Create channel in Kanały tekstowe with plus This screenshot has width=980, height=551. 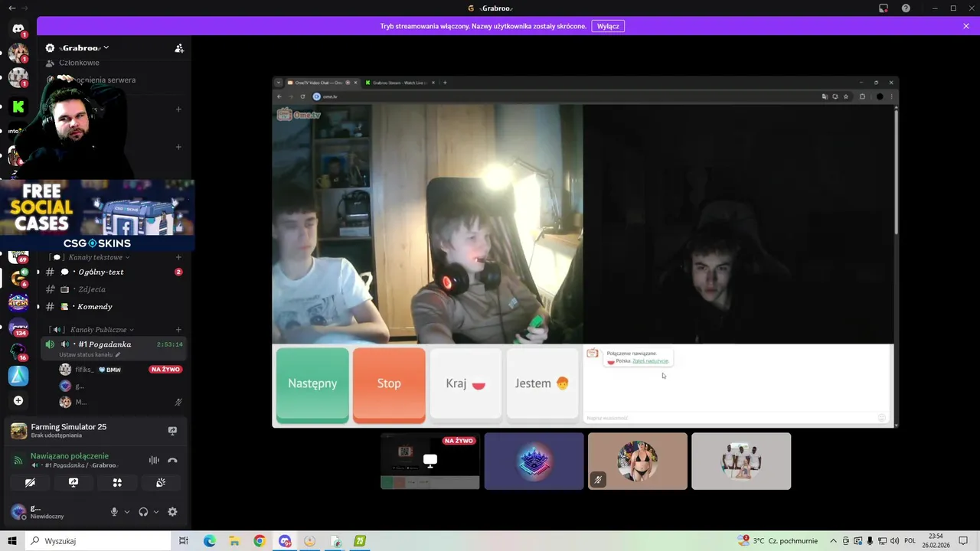click(178, 257)
